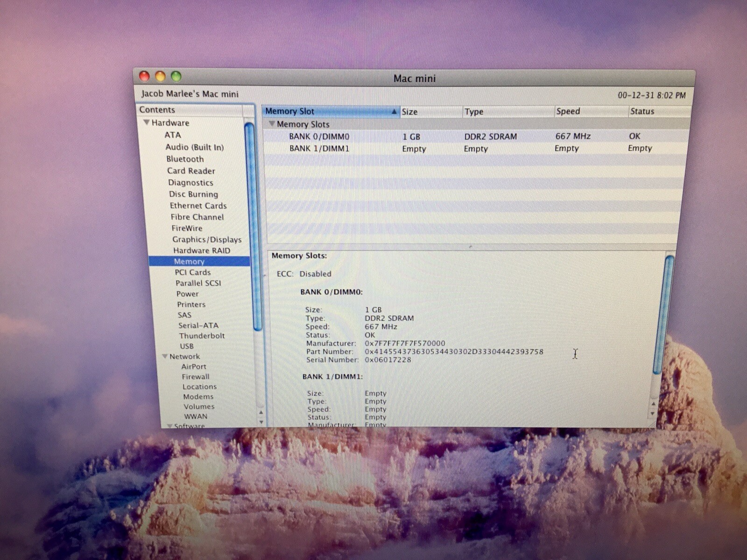Open the Card Reader section
747x560 pixels.
pyautogui.click(x=191, y=171)
